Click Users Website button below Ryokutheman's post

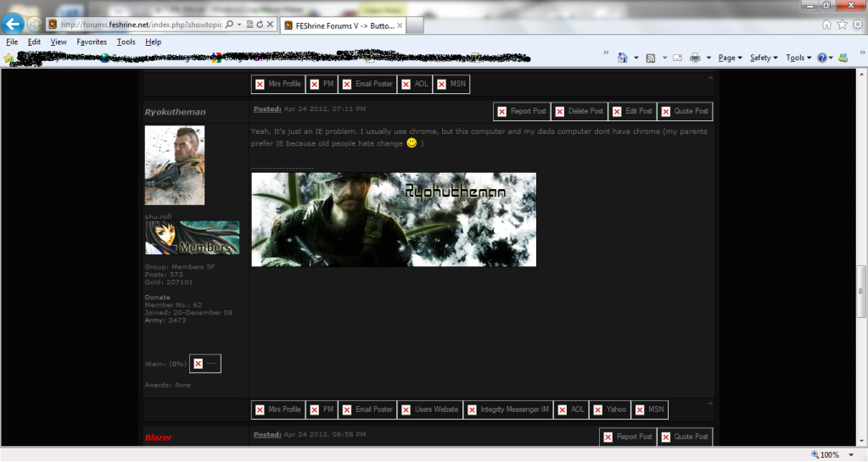[x=430, y=410]
